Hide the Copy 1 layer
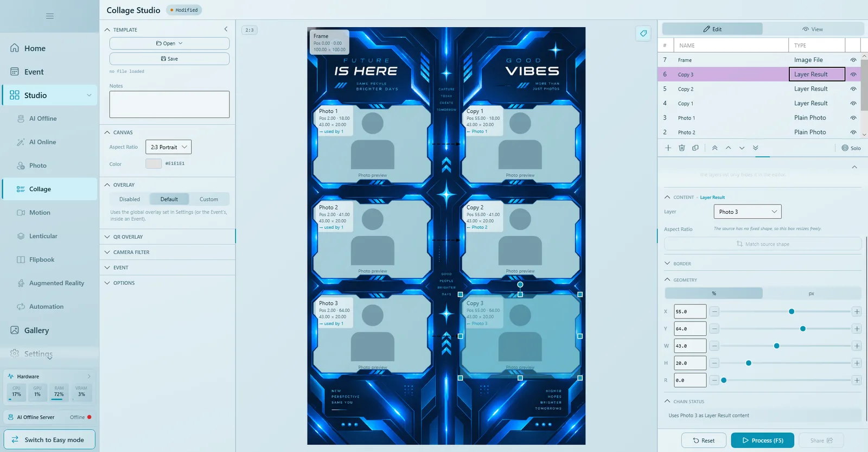The width and height of the screenshot is (868, 452). (x=853, y=103)
